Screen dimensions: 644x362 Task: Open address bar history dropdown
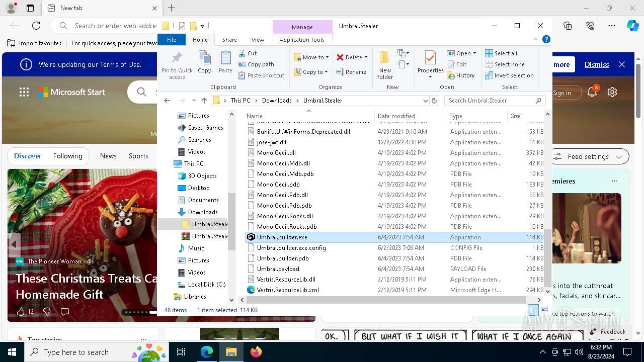[426, 101]
